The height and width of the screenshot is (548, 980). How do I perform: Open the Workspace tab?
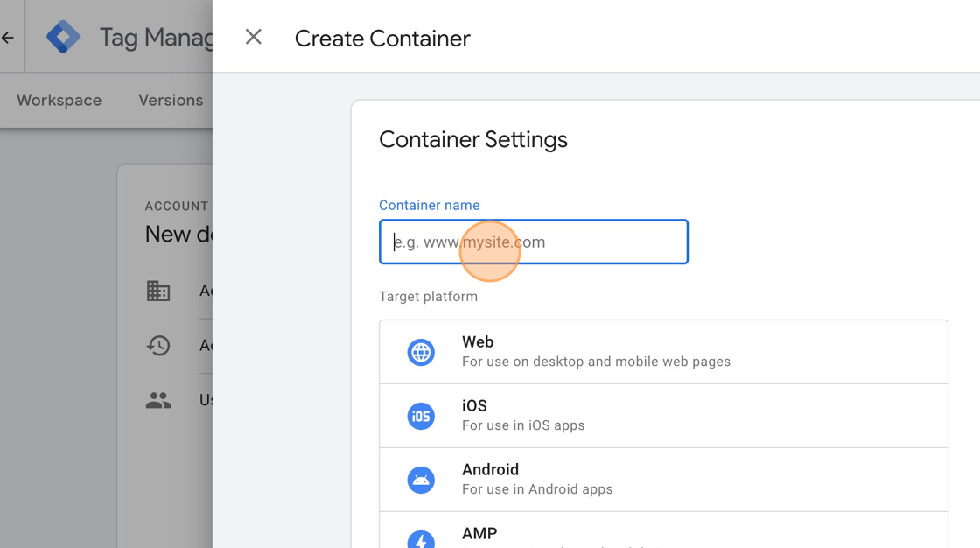pos(59,100)
